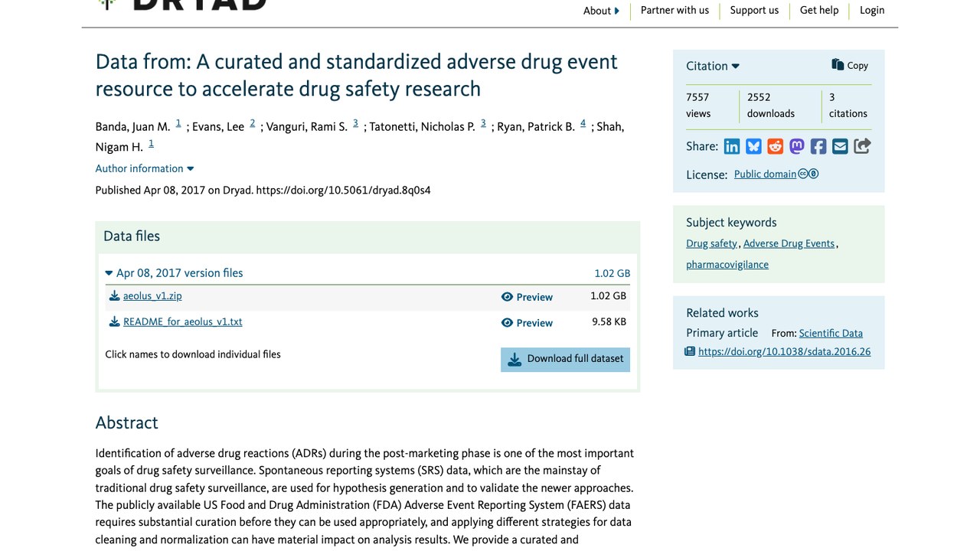Image resolution: width=980 pixels, height=551 pixels.
Task: Open affiliation 3 for Tatonetti, Nicholas P.
Action: coord(483,123)
